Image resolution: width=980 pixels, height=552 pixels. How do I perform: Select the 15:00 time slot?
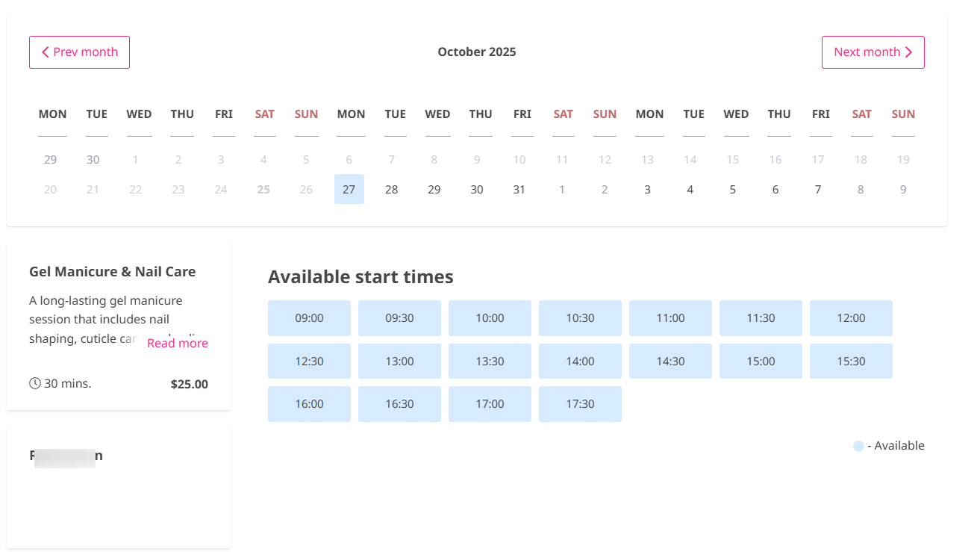click(x=761, y=361)
